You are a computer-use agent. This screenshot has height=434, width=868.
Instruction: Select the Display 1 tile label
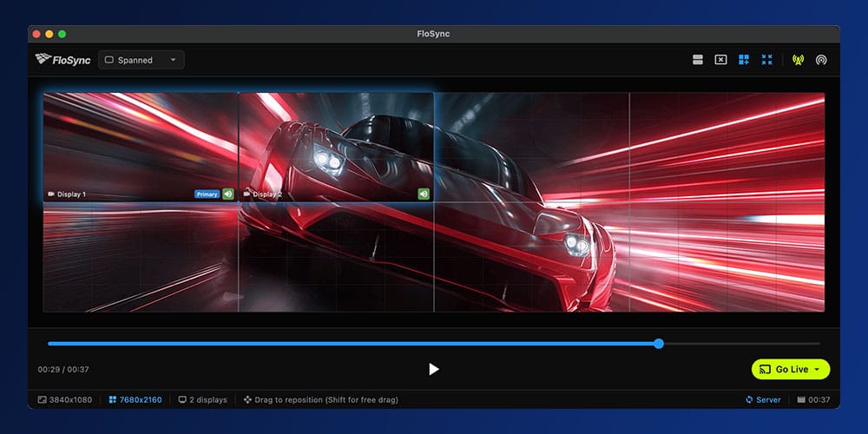[71, 194]
